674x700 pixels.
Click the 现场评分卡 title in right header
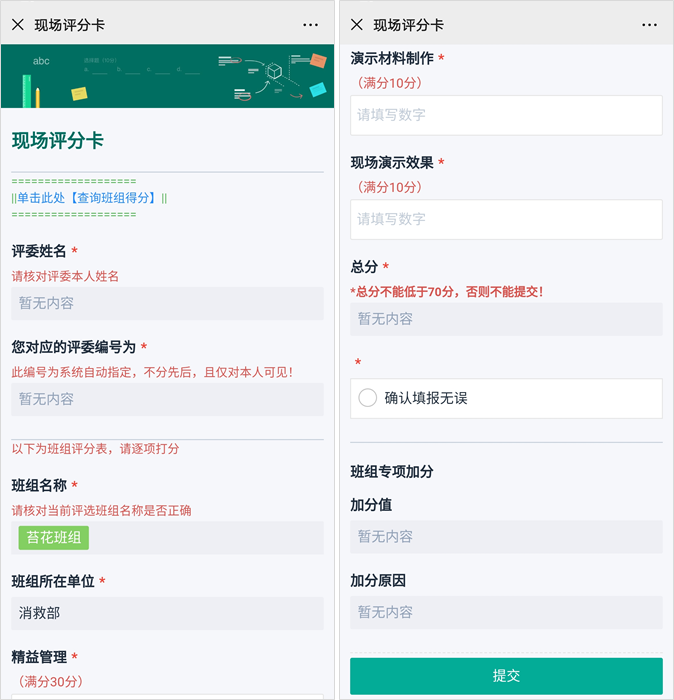click(408, 25)
